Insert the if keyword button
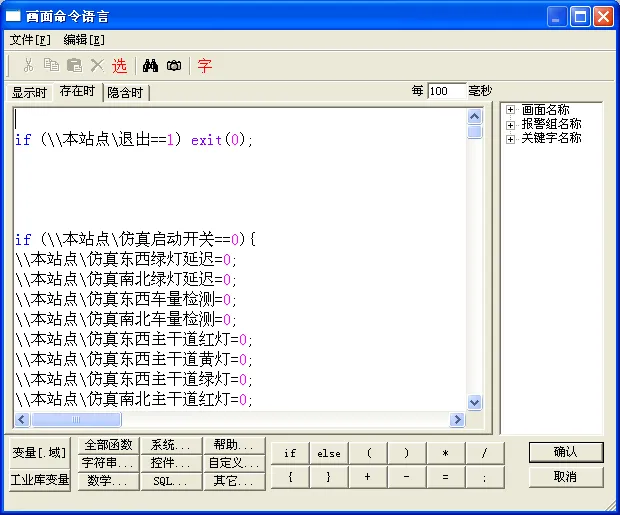The height and width of the screenshot is (515, 620). (290, 453)
